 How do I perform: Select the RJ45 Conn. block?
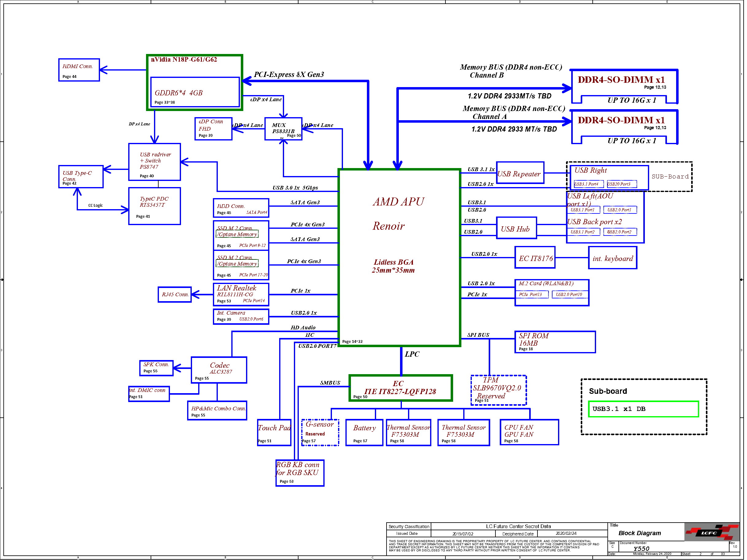175,294
